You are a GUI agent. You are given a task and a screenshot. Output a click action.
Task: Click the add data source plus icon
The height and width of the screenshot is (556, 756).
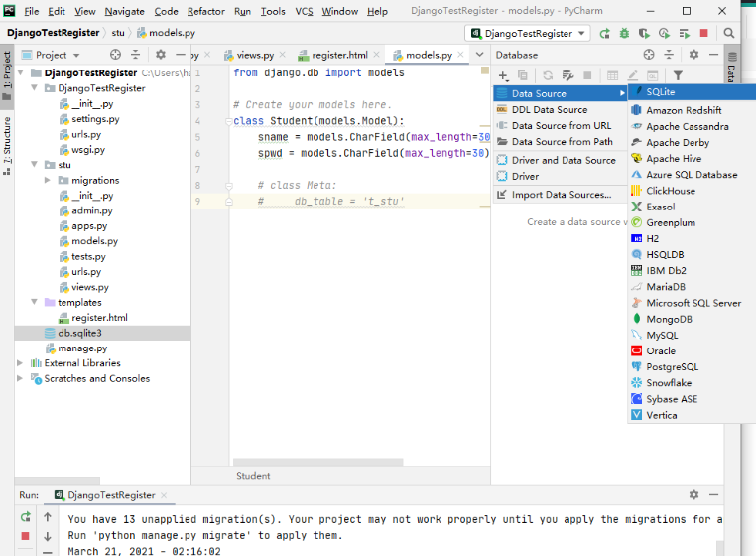[503, 75]
